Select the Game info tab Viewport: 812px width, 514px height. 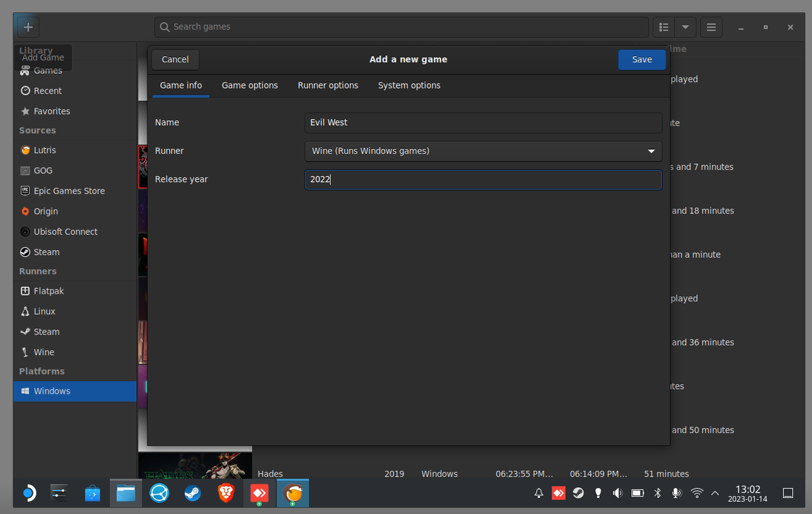181,85
